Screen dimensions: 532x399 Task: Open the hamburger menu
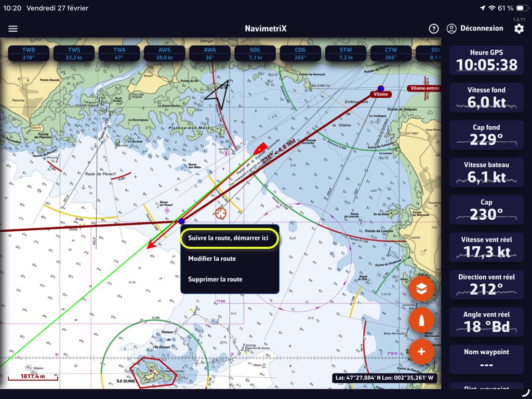[13, 29]
